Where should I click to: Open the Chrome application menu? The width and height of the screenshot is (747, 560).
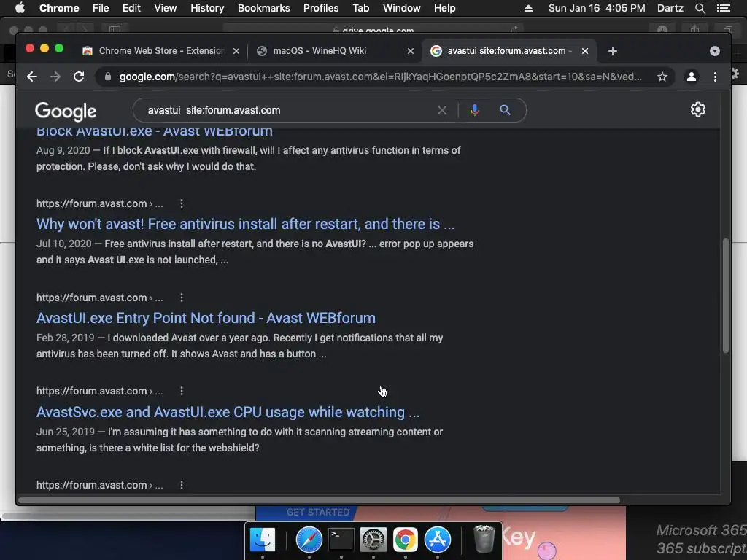coord(59,8)
